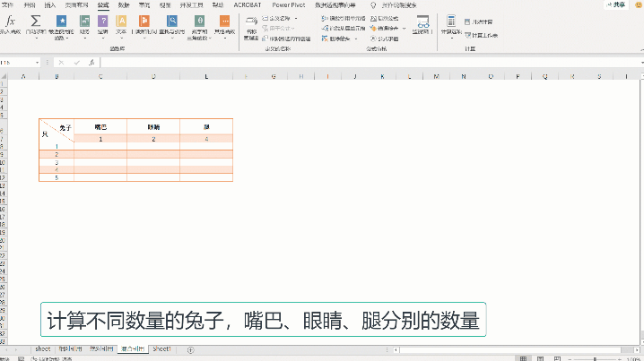Open the Lookup & Reference functions icon
Viewport: 644px width, 361px height.
click(172, 27)
